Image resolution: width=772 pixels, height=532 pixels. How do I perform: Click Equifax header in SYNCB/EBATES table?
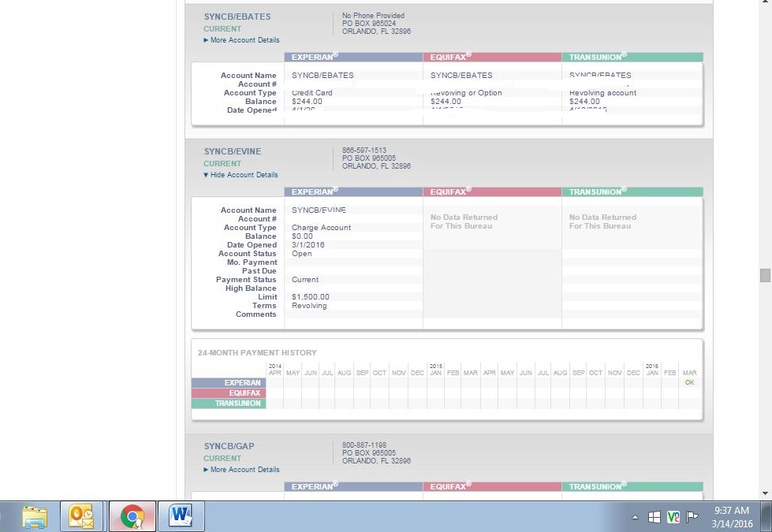492,57
